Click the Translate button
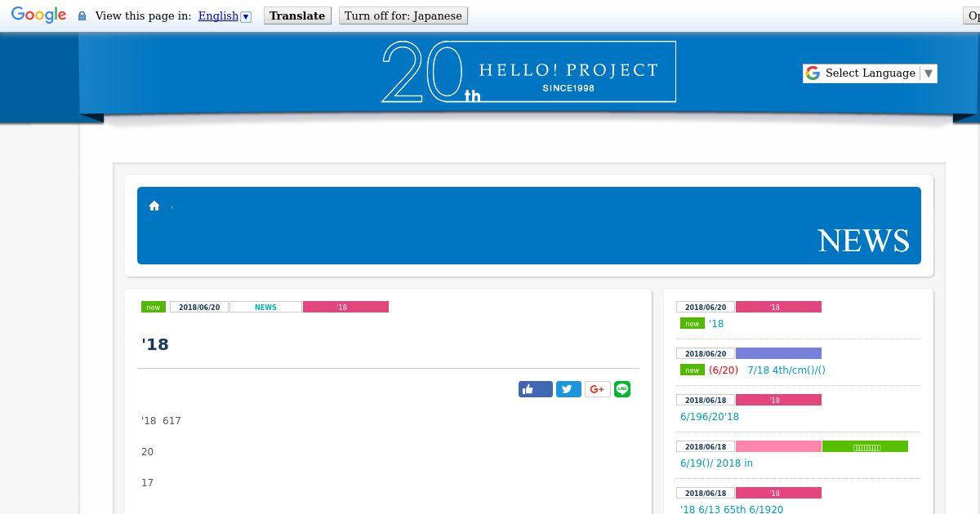This screenshot has width=980, height=514. [x=297, y=16]
